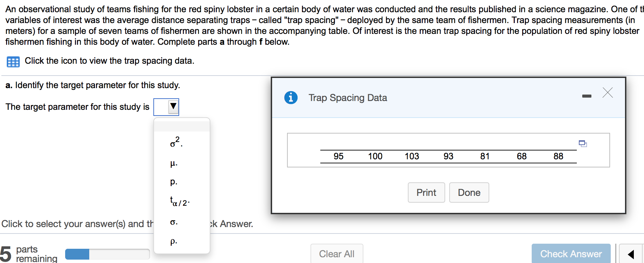Select the blank entry in dropdown
The image size is (644, 263).
(182, 126)
